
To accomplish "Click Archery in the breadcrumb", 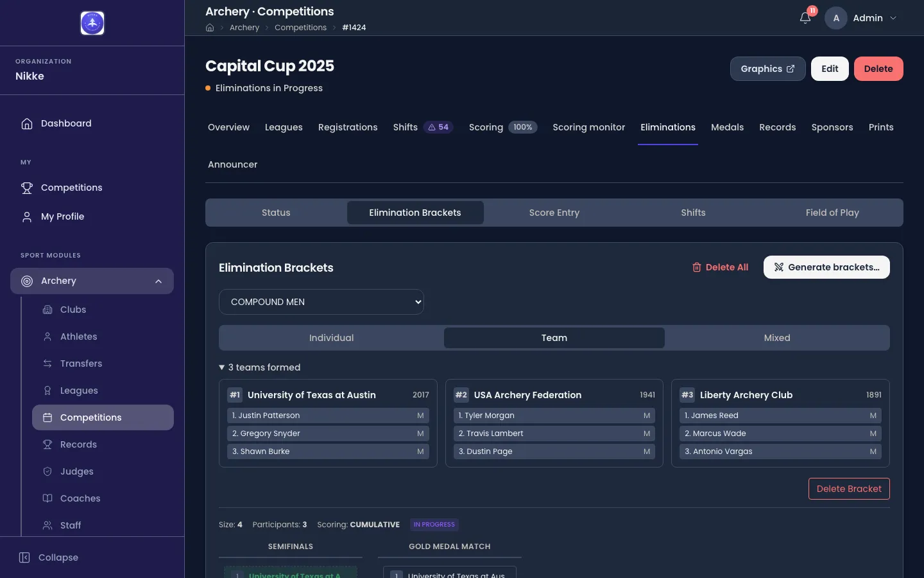I will [x=244, y=28].
